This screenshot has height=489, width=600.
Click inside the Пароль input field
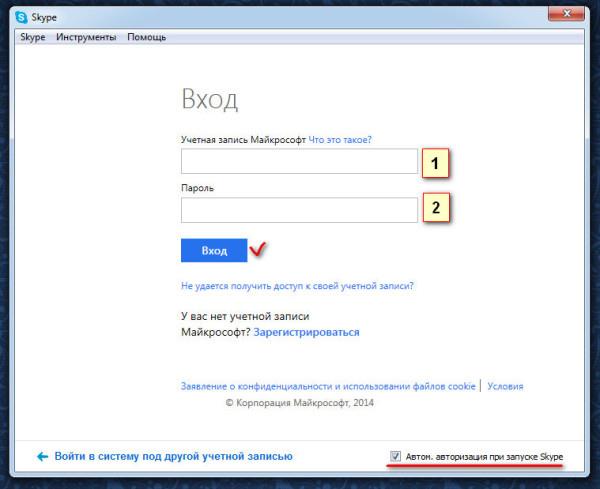pyautogui.click(x=298, y=210)
